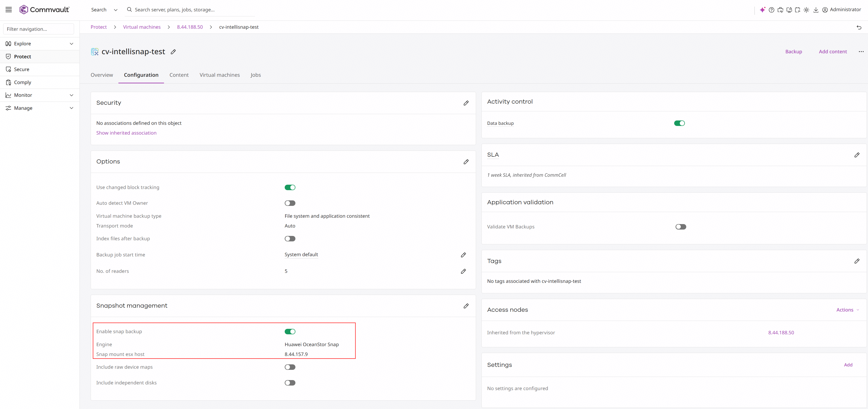This screenshot has width=868, height=409.
Task: Select Protect in the sidebar
Action: pos(40,57)
